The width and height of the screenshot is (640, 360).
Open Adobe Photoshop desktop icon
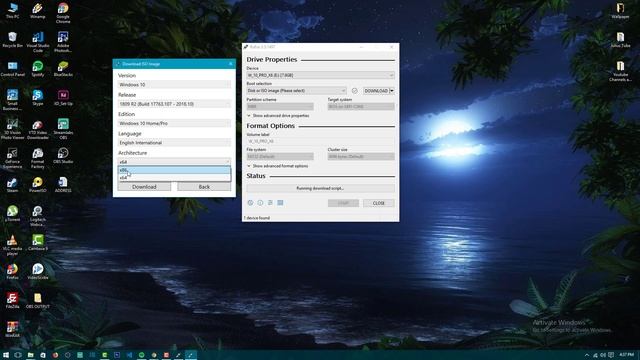[63, 42]
